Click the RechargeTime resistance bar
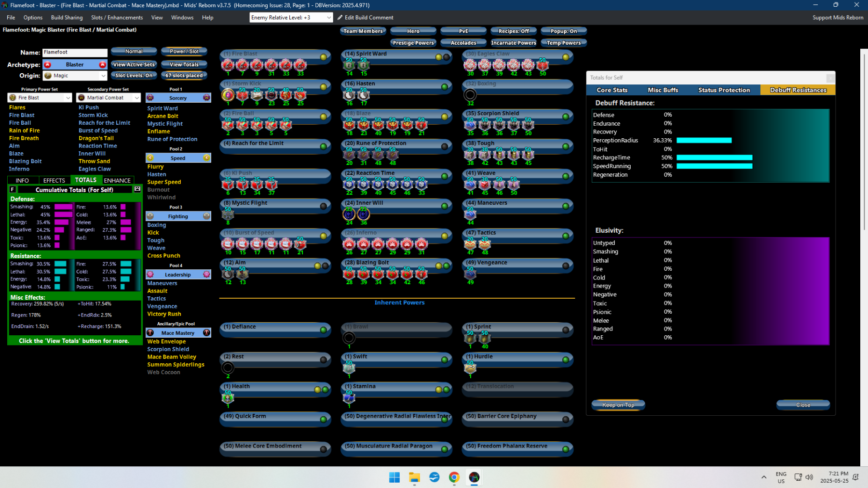The width and height of the screenshot is (868, 488). pos(714,158)
